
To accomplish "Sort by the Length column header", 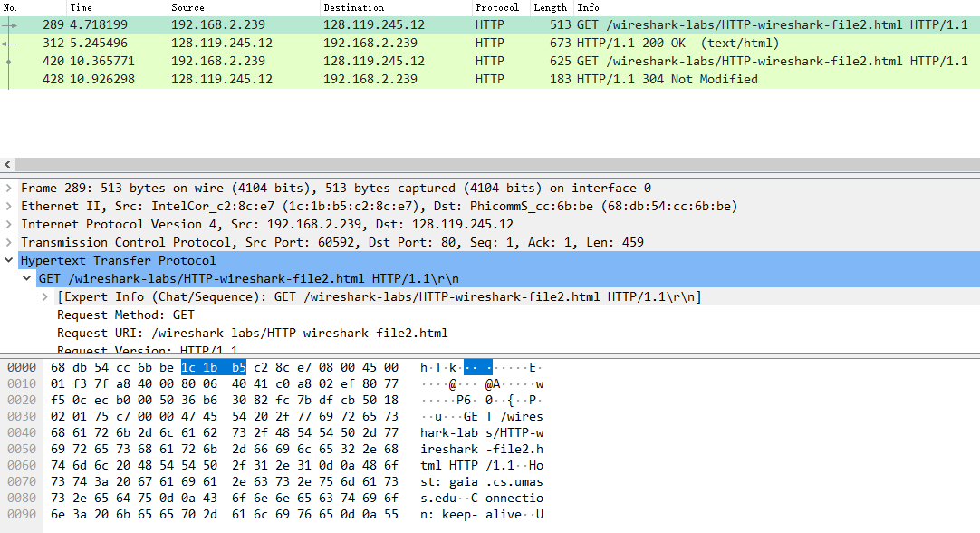I will click(x=552, y=7).
